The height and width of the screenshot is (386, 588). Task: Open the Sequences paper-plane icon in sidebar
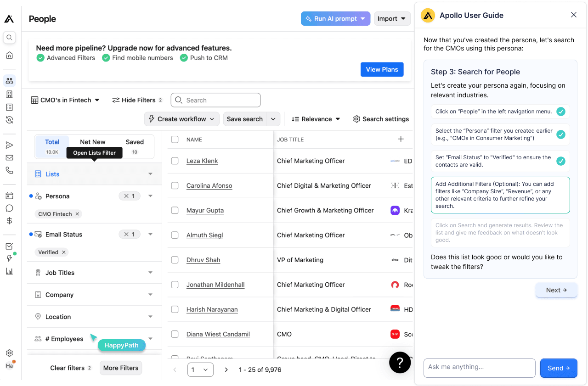pos(9,145)
